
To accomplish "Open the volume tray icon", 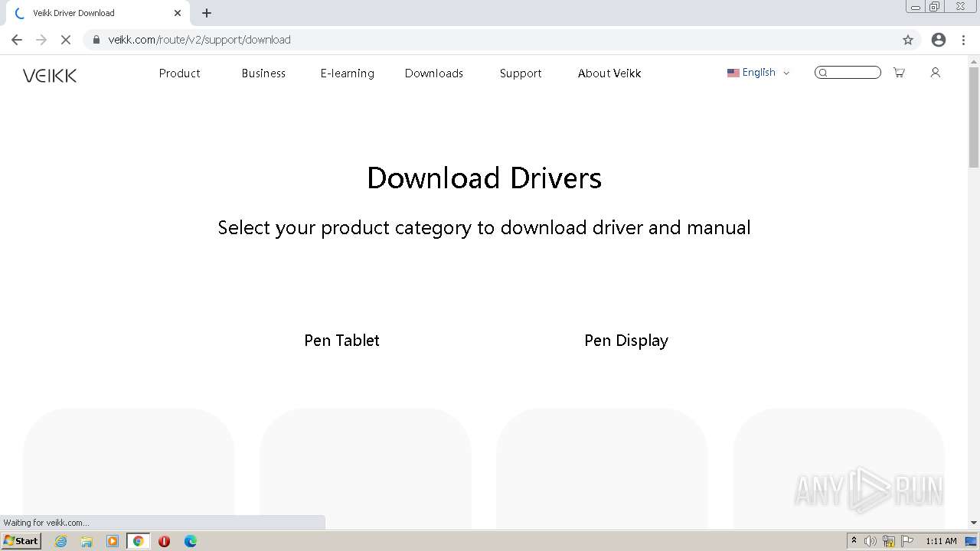I will (x=871, y=541).
